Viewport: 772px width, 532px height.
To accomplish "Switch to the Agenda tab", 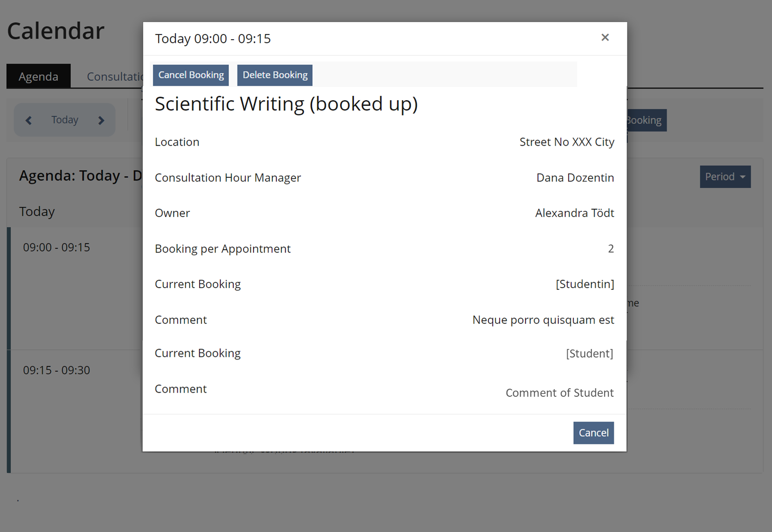I will pos(38,77).
